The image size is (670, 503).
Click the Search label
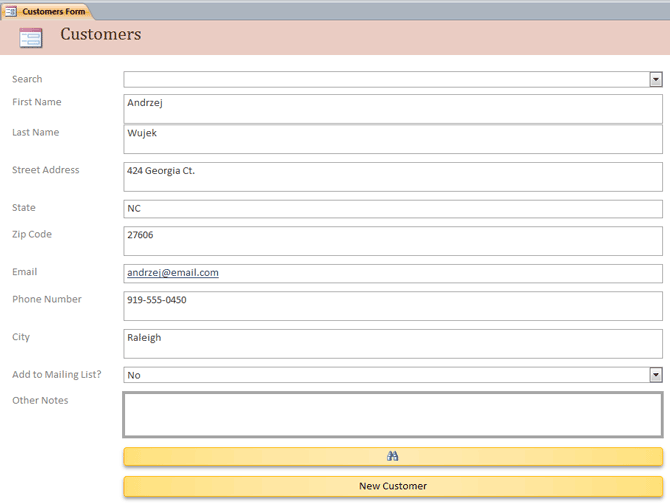27,79
